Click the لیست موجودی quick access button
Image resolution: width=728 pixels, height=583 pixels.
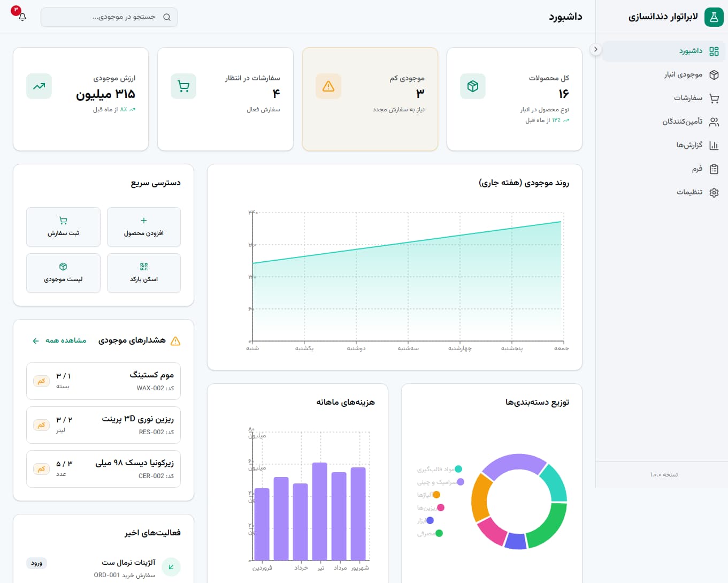(63, 273)
